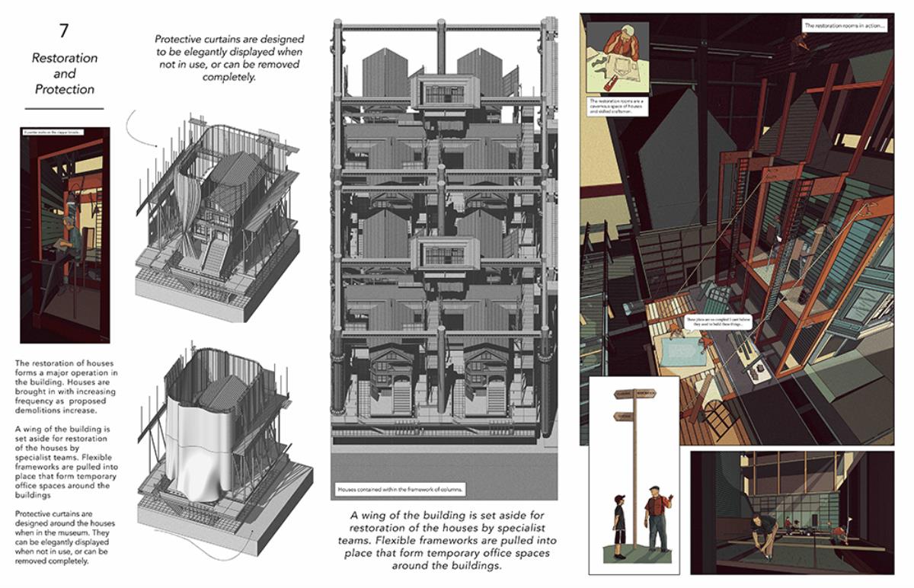Open the bottom-right illustration of bending worker
This screenshot has width=914, height=588.
coord(791,512)
